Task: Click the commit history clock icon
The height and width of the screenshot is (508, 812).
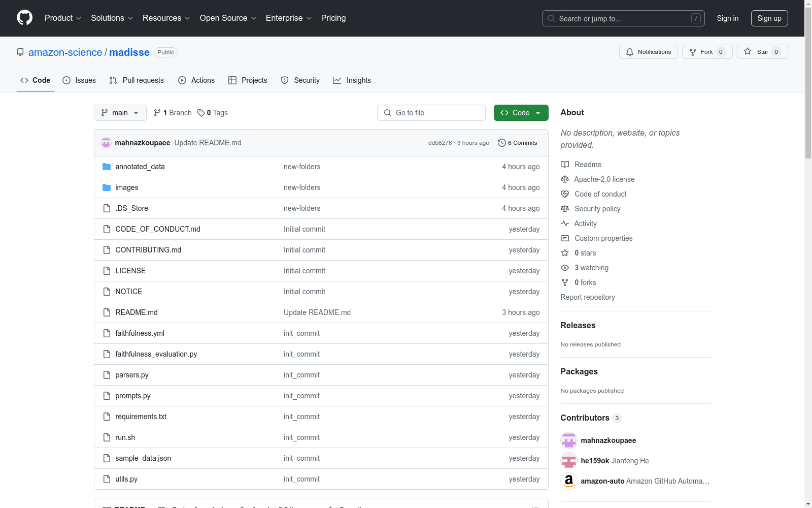Action: point(502,143)
